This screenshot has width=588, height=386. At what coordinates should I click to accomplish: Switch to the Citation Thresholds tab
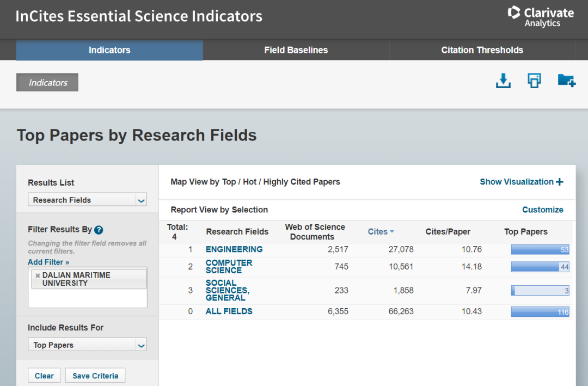482,50
